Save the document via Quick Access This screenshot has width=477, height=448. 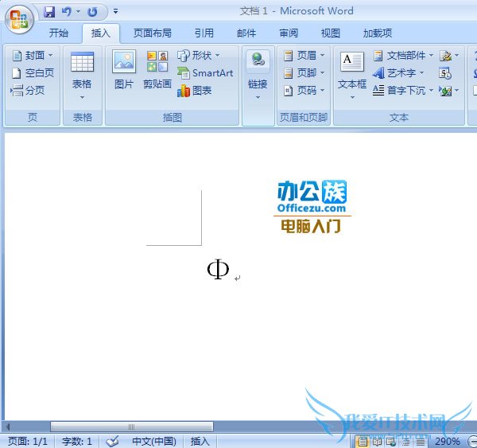[x=49, y=12]
